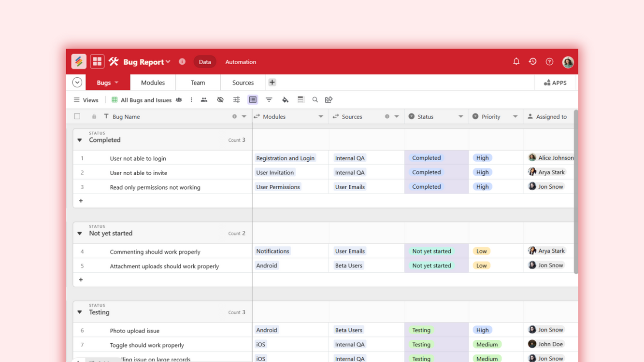Tick the select-all rows checkbox

pos(77,117)
